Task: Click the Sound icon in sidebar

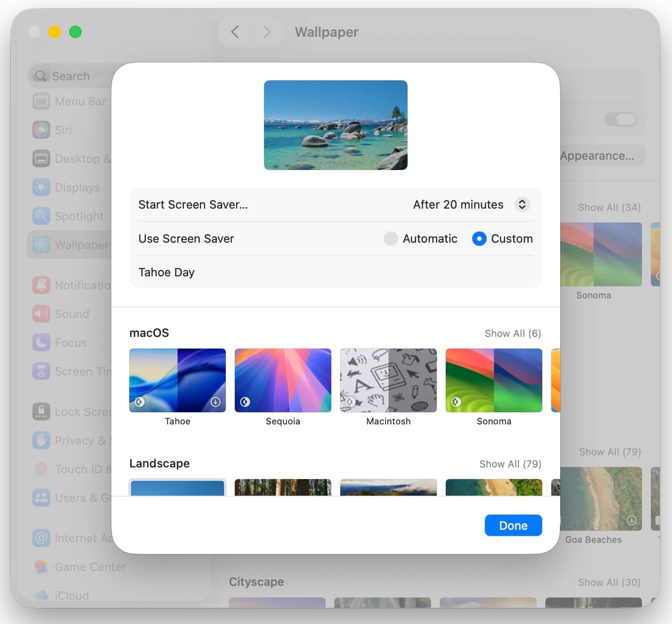Action: [41, 314]
